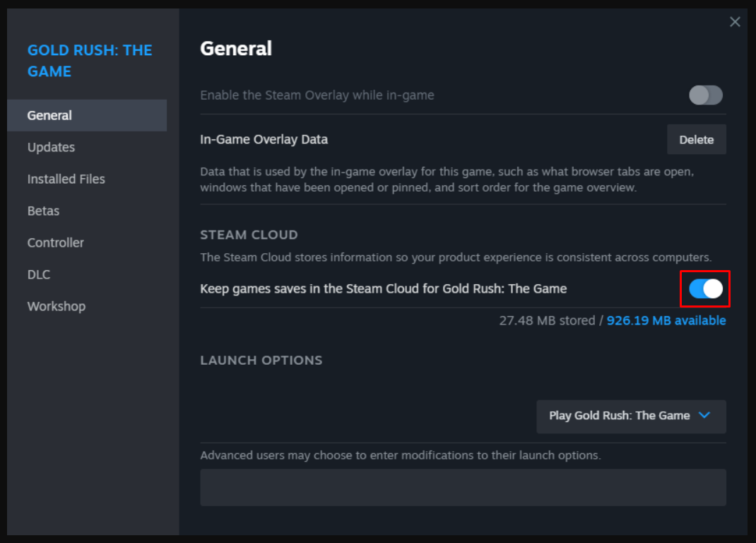Image resolution: width=756 pixels, height=543 pixels.
Task: Open Play Gold Rush: The Game dropdown
Action: pos(631,416)
